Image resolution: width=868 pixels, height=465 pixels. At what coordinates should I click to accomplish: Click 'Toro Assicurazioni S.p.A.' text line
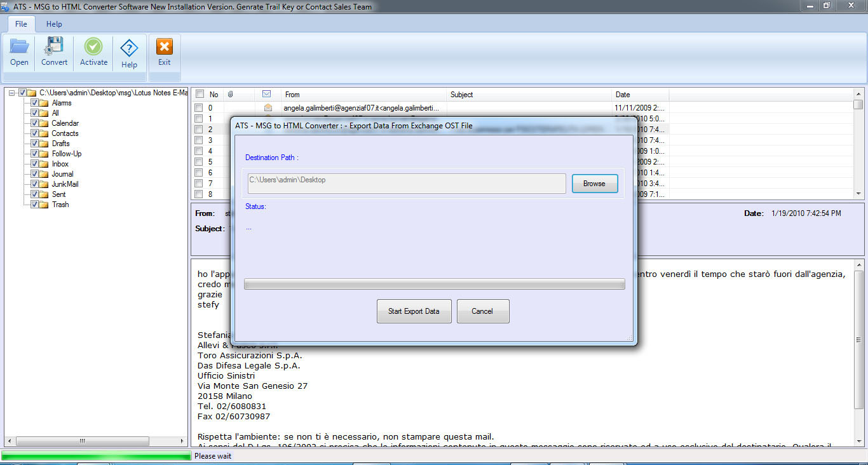coord(250,355)
